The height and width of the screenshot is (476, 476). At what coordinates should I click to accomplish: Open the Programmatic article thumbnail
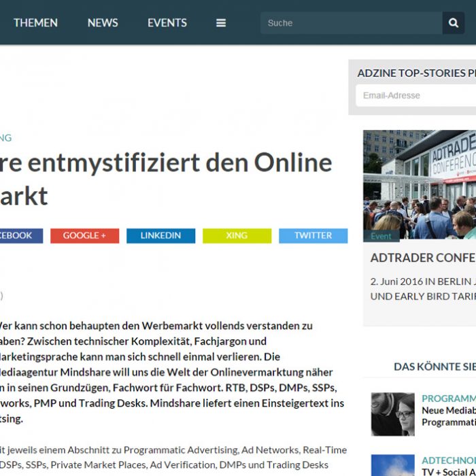point(392,413)
